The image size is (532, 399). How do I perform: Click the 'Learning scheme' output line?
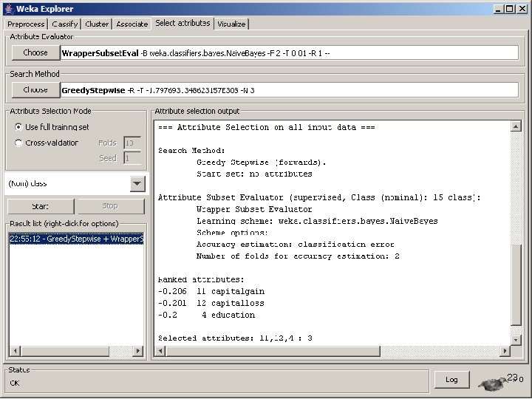click(317, 221)
